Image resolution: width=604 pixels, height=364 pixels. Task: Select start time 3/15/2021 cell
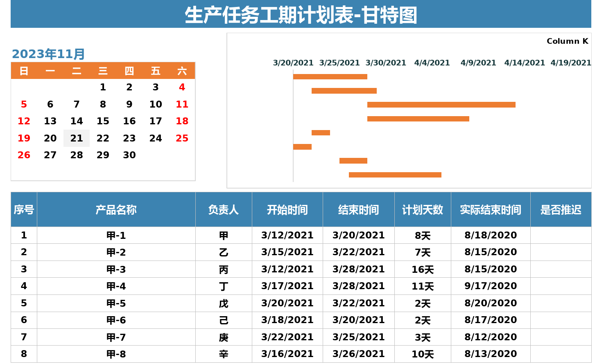[287, 252]
